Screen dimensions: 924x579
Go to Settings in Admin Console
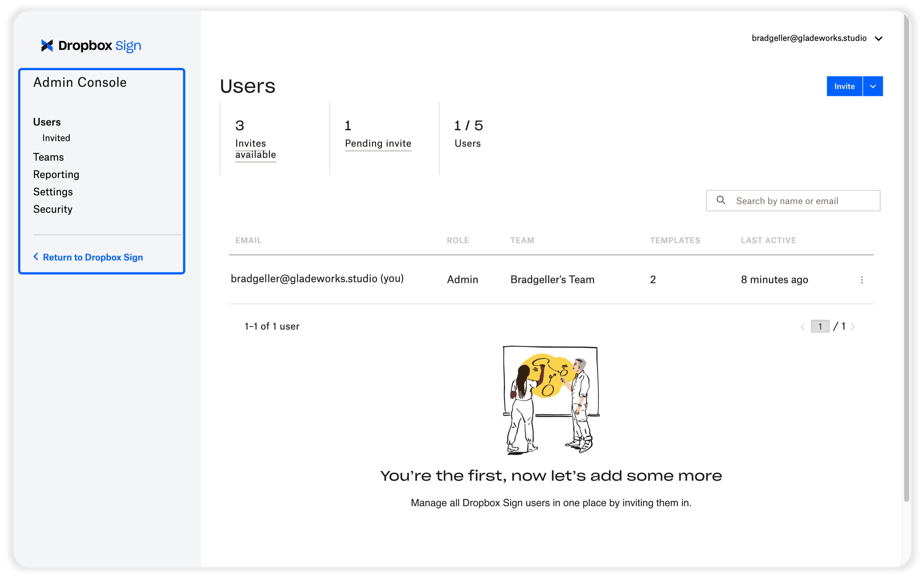point(53,192)
